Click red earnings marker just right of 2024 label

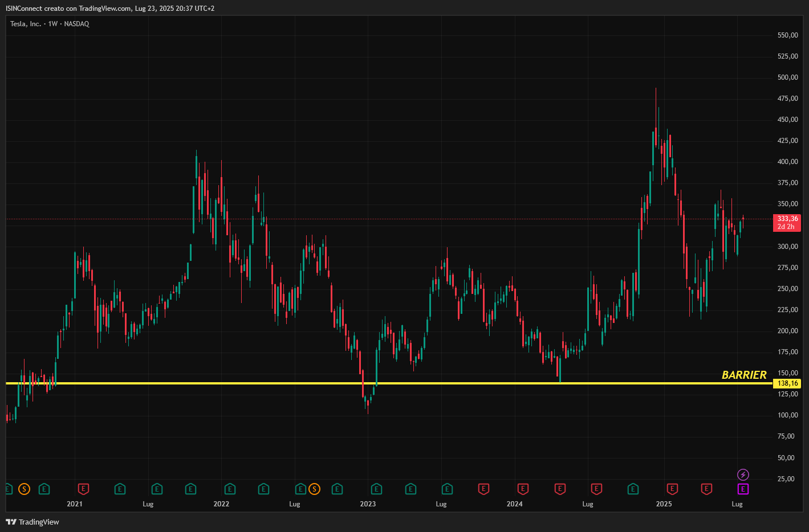pos(523,489)
